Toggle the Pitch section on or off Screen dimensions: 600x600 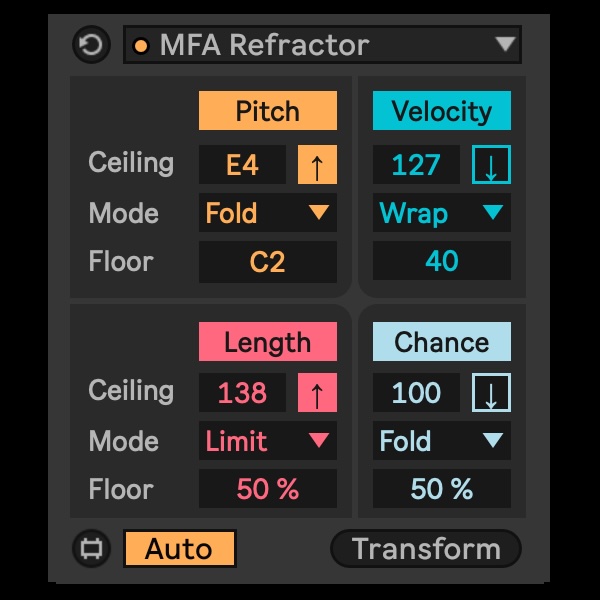pos(267,111)
